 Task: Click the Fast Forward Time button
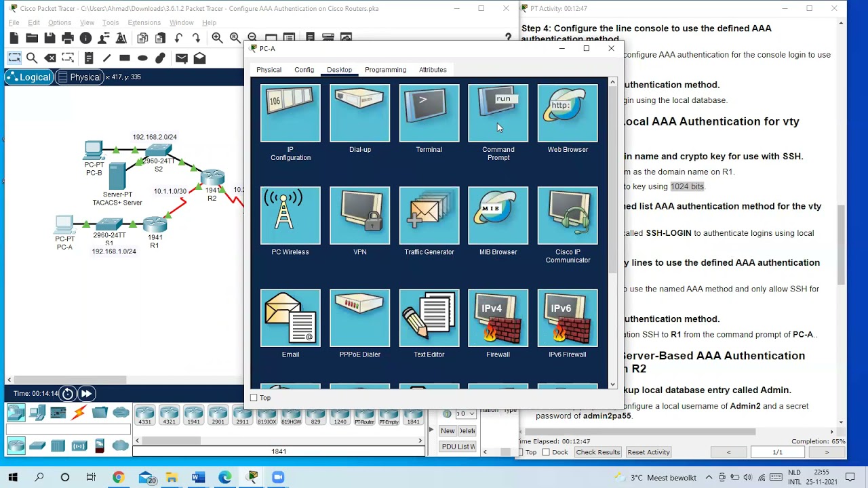[86, 393]
